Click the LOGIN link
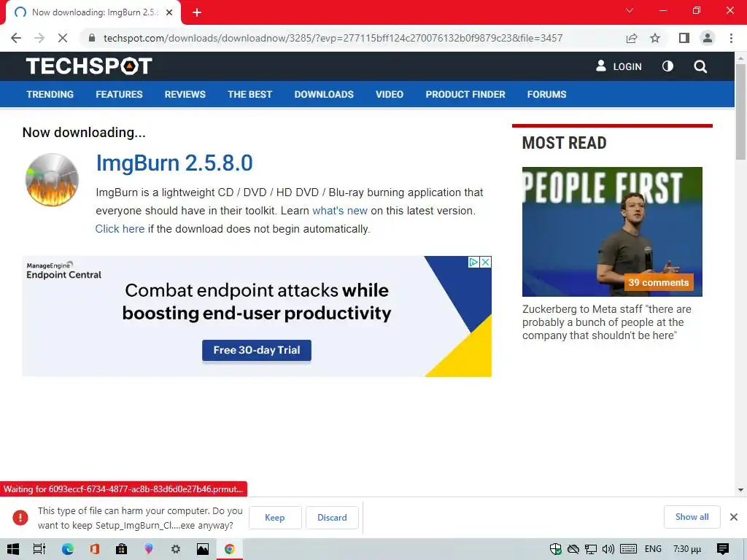This screenshot has width=747, height=560. pyautogui.click(x=619, y=66)
